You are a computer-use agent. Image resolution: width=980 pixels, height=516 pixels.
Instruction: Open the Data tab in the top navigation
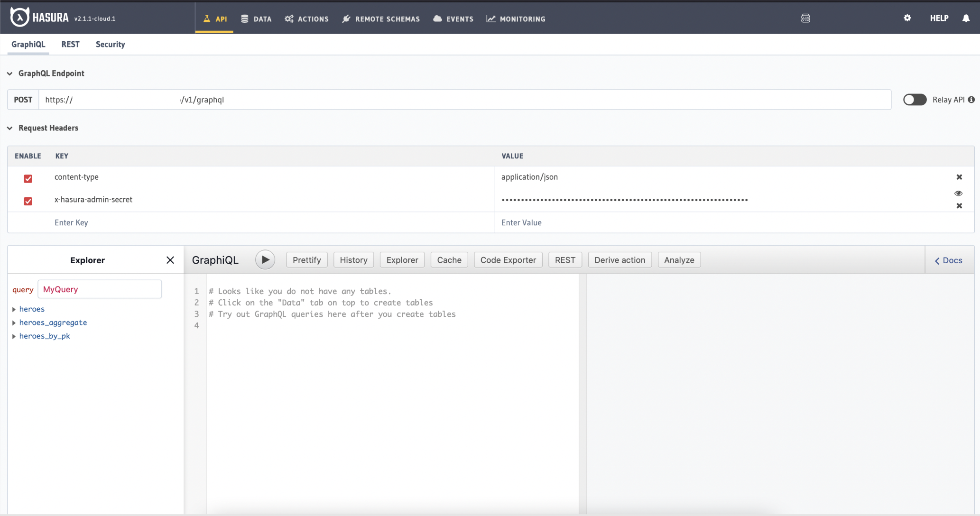(x=256, y=19)
